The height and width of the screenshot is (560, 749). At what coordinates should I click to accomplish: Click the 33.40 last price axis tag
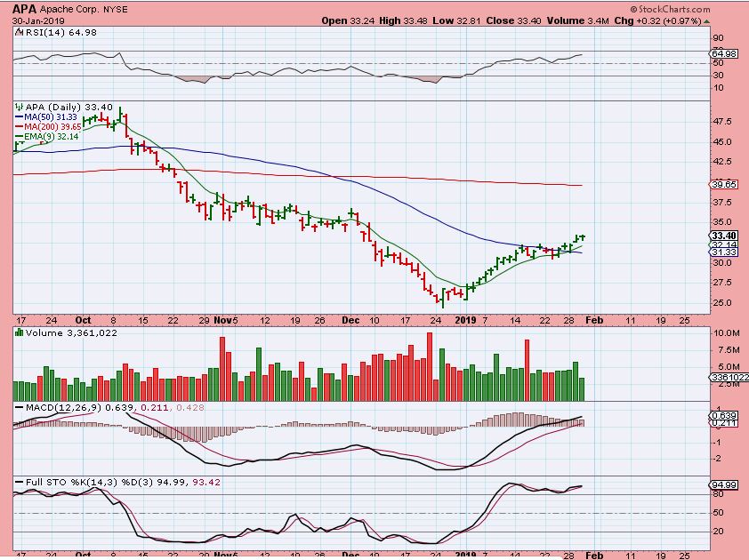(724, 236)
